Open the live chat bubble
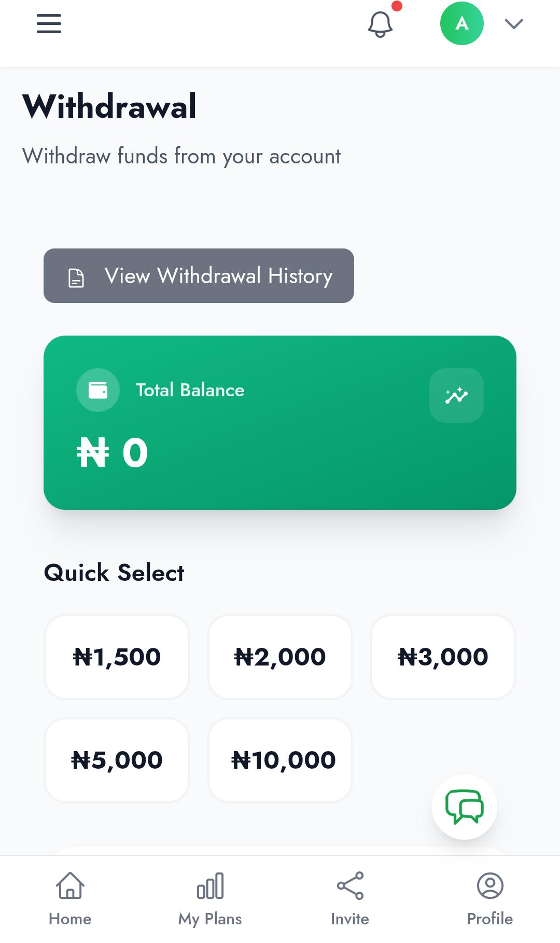The width and height of the screenshot is (560, 943). pyautogui.click(x=464, y=807)
